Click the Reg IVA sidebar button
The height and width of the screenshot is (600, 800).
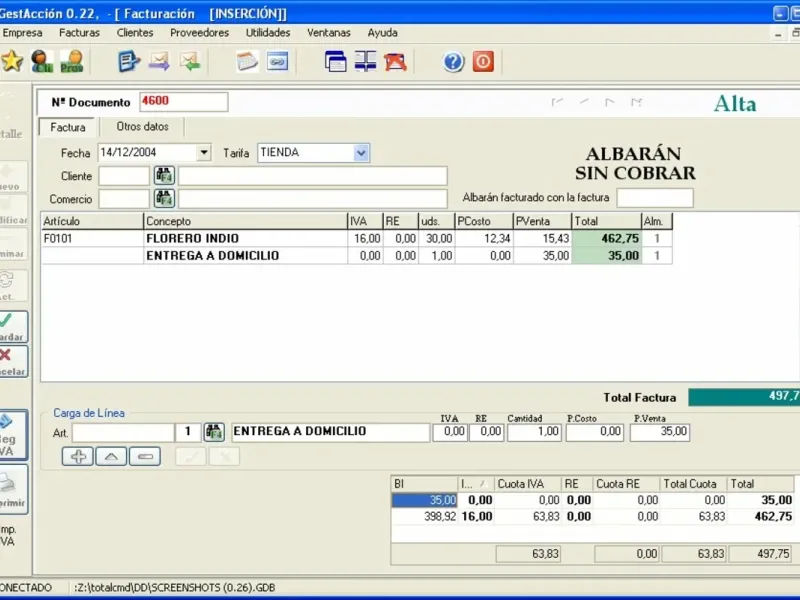[x=13, y=435]
